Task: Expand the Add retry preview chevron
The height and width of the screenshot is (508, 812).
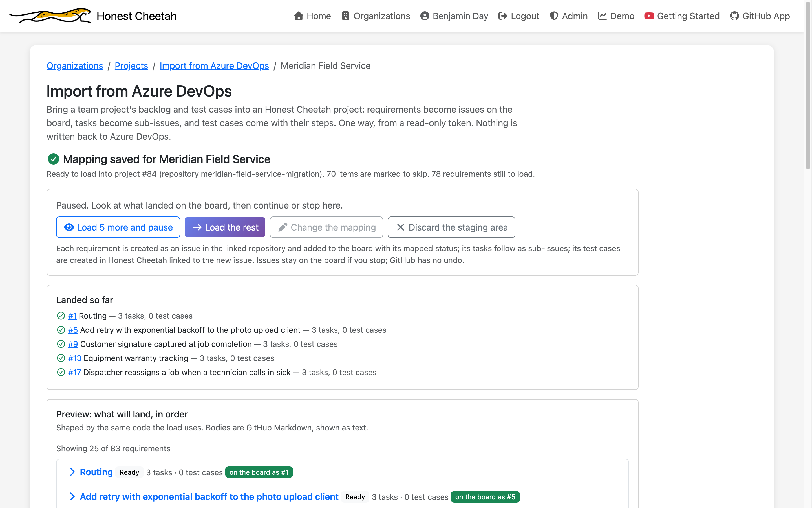Action: pyautogui.click(x=72, y=497)
